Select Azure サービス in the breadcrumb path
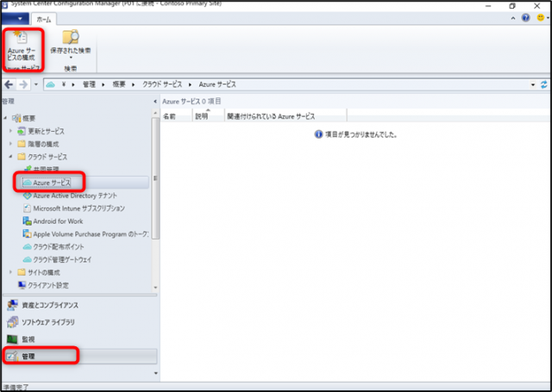The height and width of the screenshot is (392, 552). pos(217,84)
